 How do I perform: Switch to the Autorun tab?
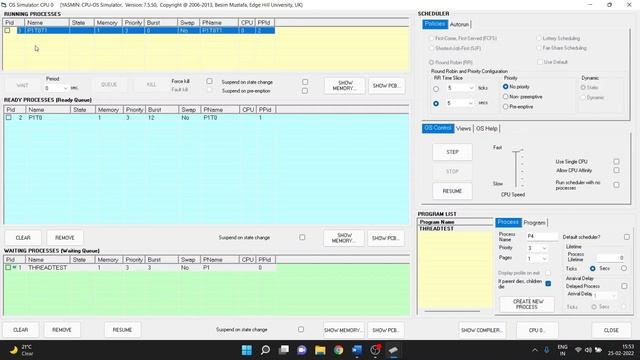pyautogui.click(x=459, y=24)
